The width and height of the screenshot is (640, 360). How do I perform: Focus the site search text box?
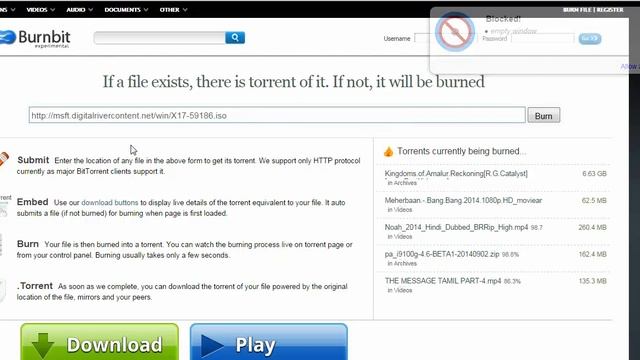[160, 38]
